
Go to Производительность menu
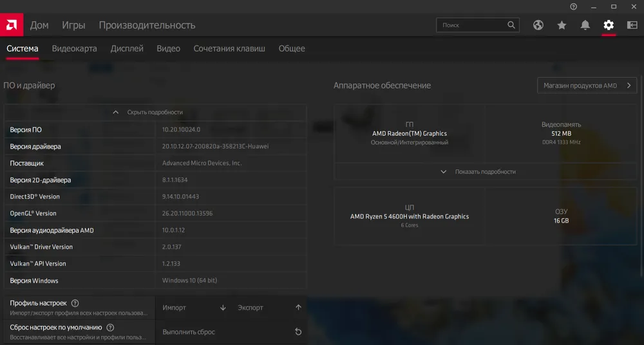coord(147,25)
